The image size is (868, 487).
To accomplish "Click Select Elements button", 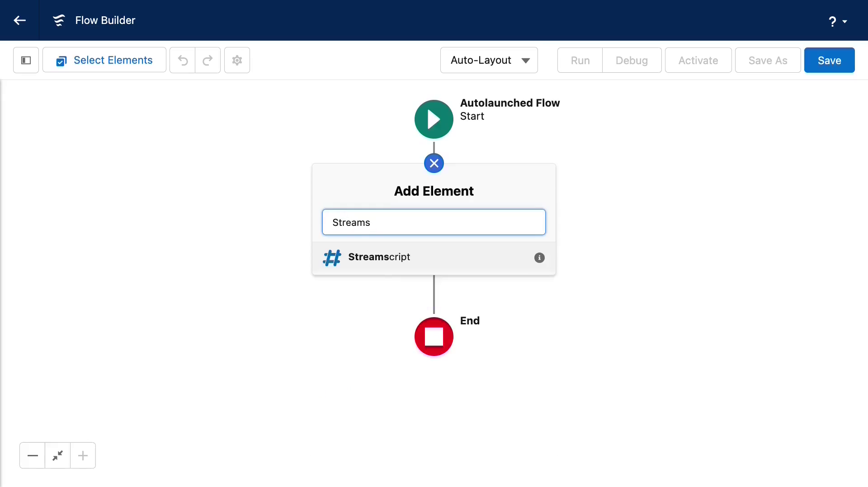I will pos(104,60).
